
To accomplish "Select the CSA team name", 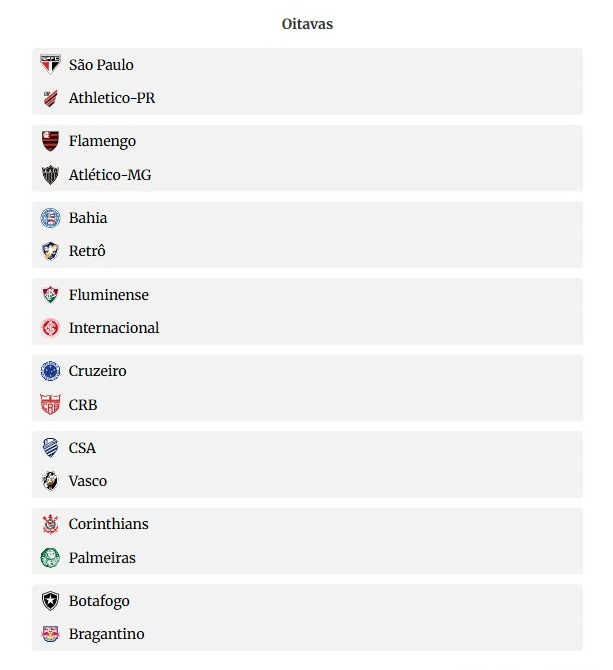I will [82, 448].
